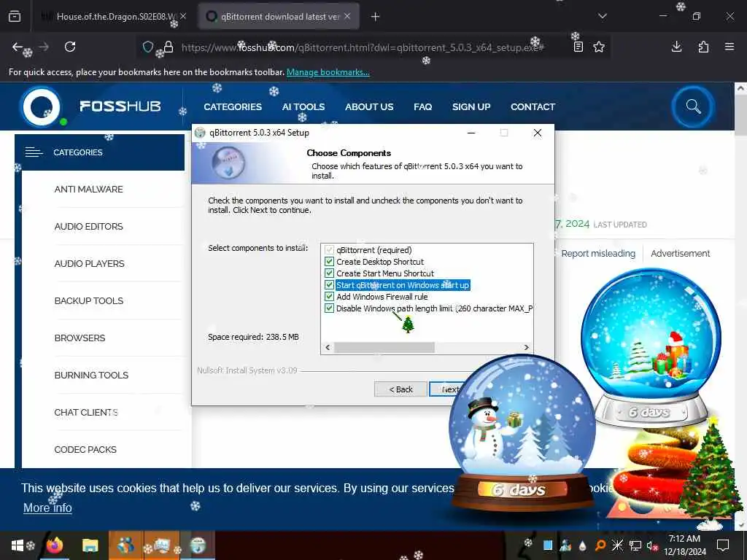747x560 pixels.
Task: Open the tracking protection shield icon
Action: 147,47
